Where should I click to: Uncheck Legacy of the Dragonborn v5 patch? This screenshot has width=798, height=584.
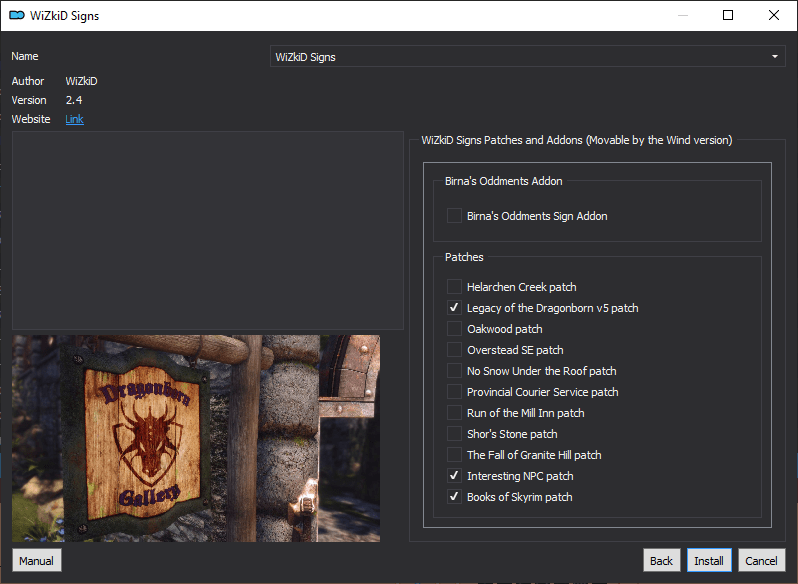[x=454, y=308]
